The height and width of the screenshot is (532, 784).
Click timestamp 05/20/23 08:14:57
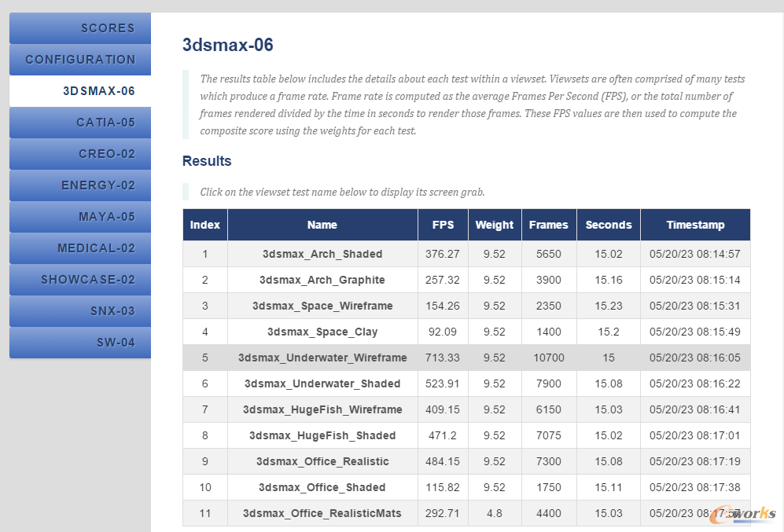point(695,254)
